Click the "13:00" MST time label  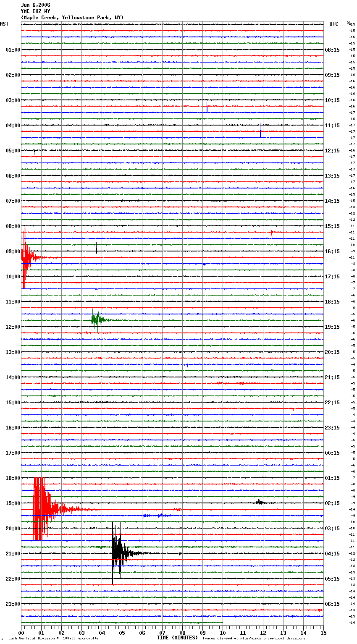tap(13, 352)
